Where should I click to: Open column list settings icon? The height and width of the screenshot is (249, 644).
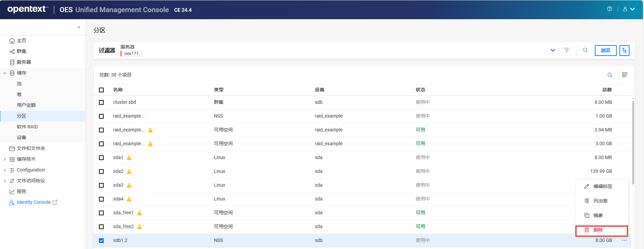coord(625,75)
